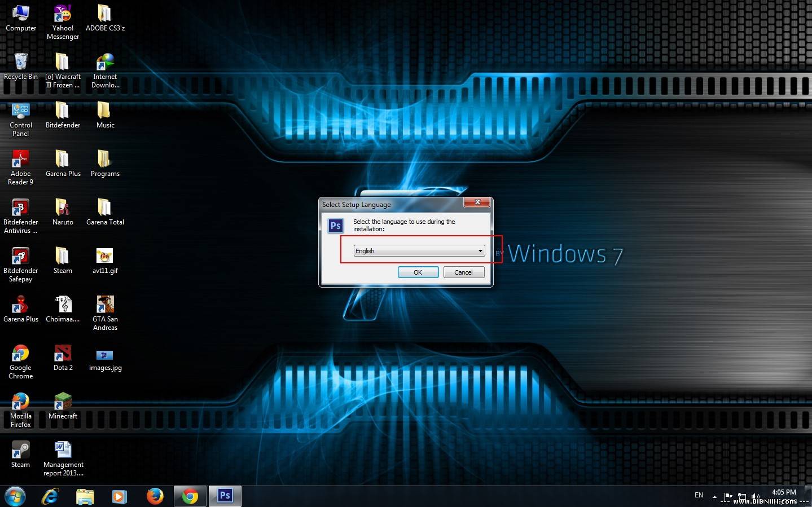This screenshot has width=812, height=507.
Task: Select the Steam folder icon
Action: point(63,261)
